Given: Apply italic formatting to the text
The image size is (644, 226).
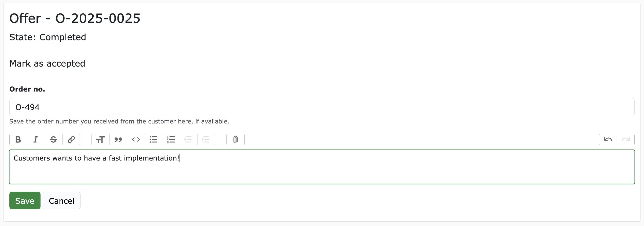Looking at the screenshot, I should tap(36, 140).
